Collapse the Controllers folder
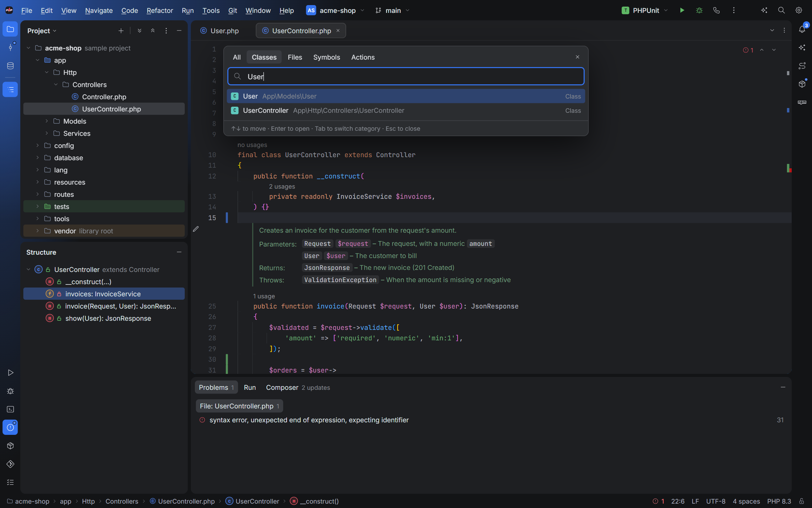812x508 pixels. (x=56, y=84)
